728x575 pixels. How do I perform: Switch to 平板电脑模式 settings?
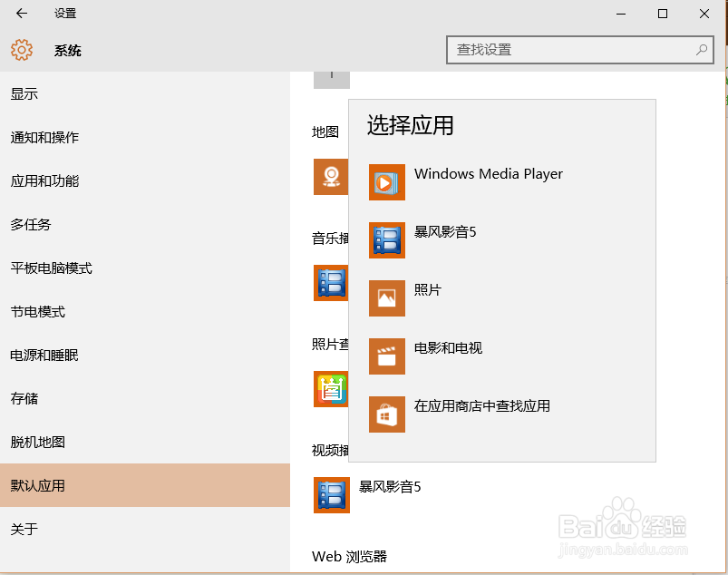tap(145, 268)
